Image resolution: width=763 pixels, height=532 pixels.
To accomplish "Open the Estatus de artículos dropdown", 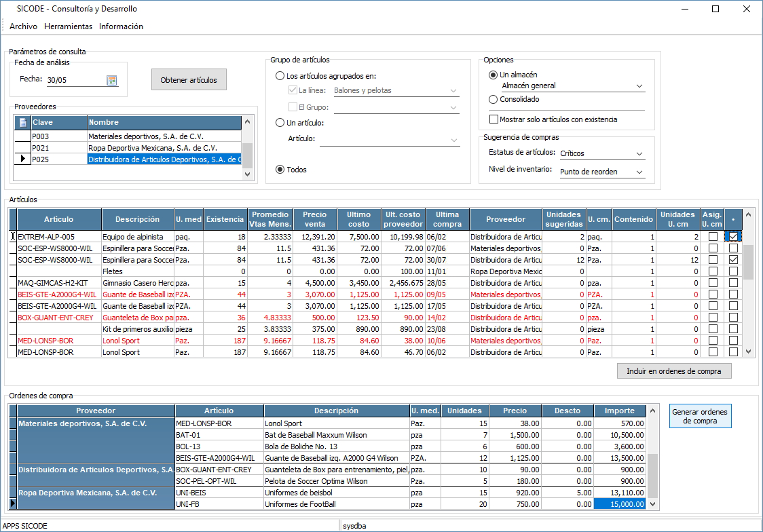I will click(639, 154).
